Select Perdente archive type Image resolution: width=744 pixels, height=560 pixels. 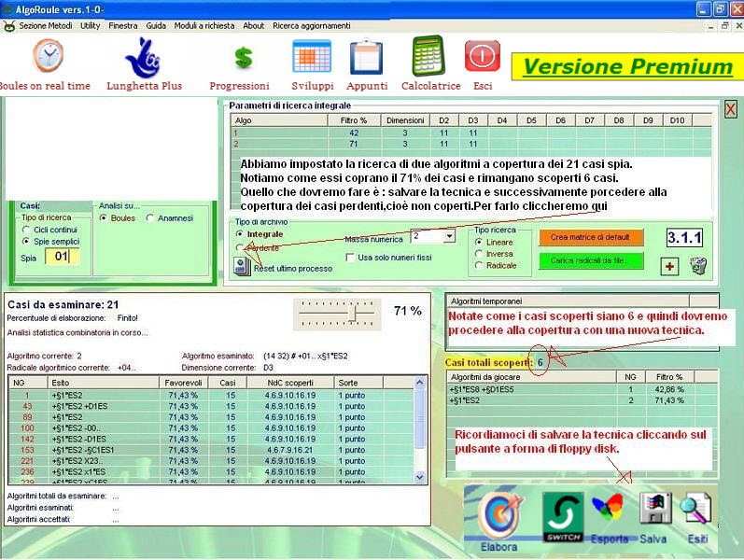[240, 247]
